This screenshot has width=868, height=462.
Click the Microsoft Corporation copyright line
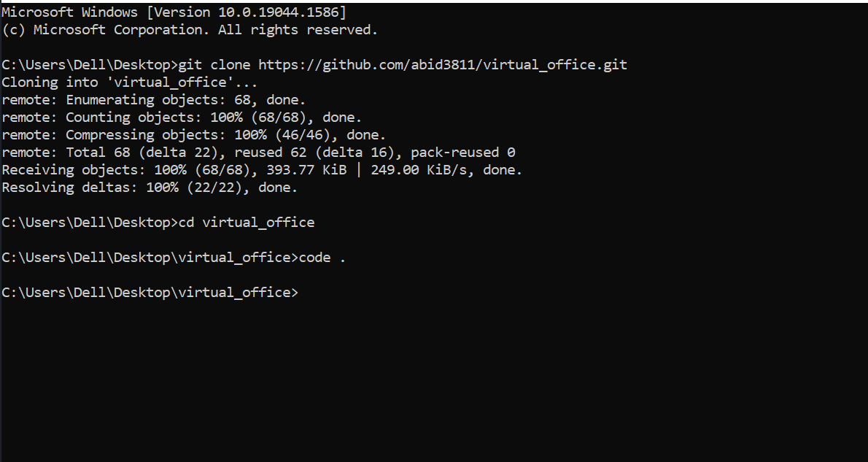coord(190,30)
